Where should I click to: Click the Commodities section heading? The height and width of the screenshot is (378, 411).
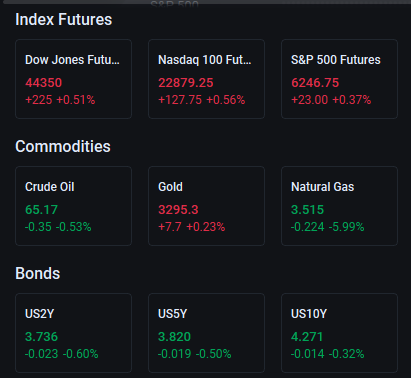coord(63,146)
